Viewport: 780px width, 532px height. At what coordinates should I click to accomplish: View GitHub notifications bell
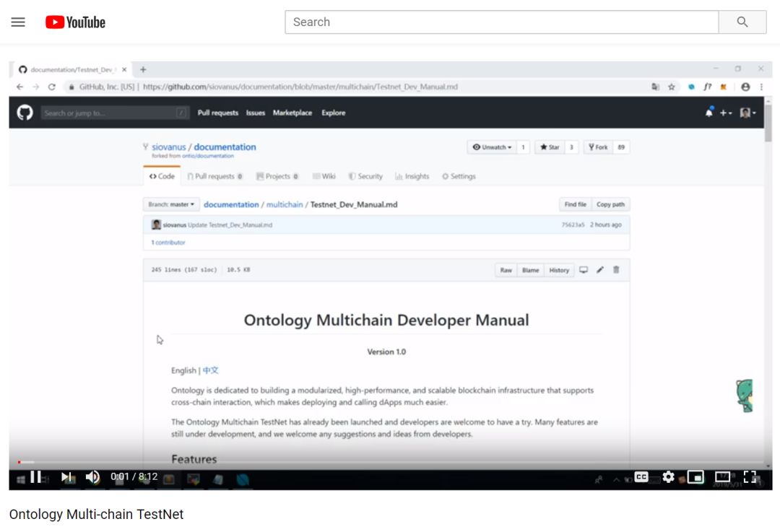[x=709, y=113]
